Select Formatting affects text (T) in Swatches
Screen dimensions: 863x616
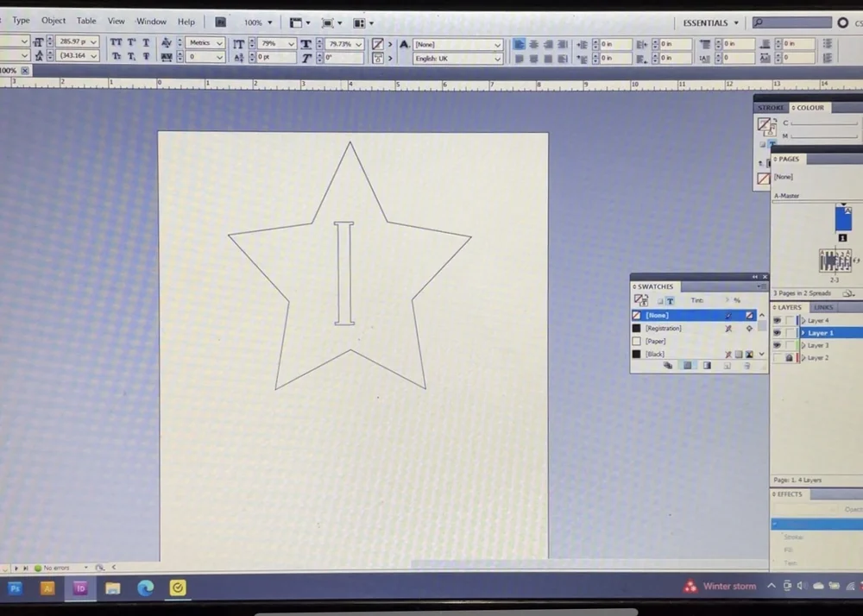[670, 301]
